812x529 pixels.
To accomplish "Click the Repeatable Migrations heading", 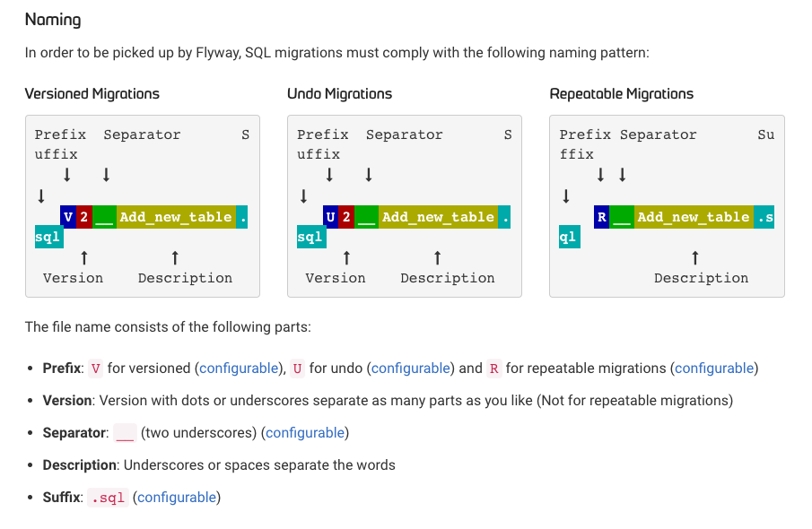I will point(622,93).
